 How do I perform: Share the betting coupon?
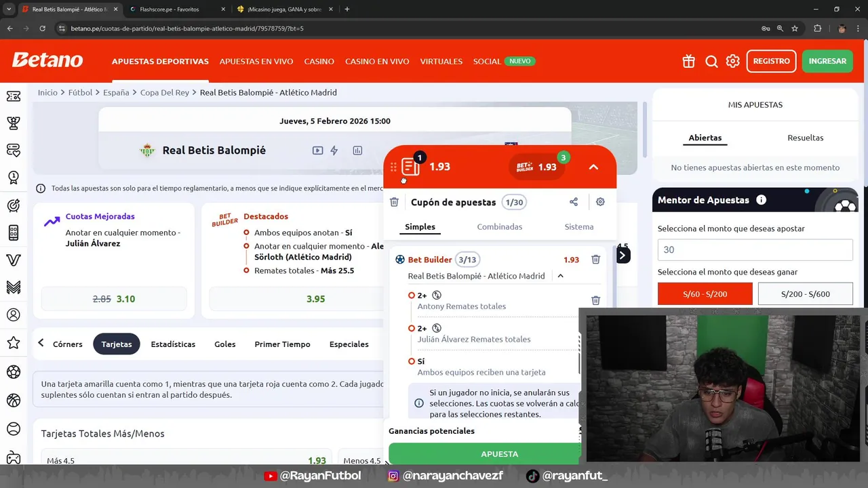(574, 202)
